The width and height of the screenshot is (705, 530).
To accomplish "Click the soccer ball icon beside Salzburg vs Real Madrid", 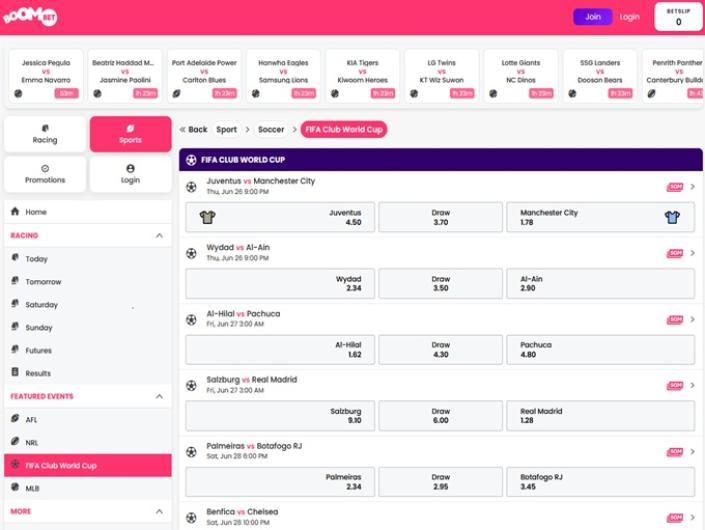I will click(x=191, y=385).
